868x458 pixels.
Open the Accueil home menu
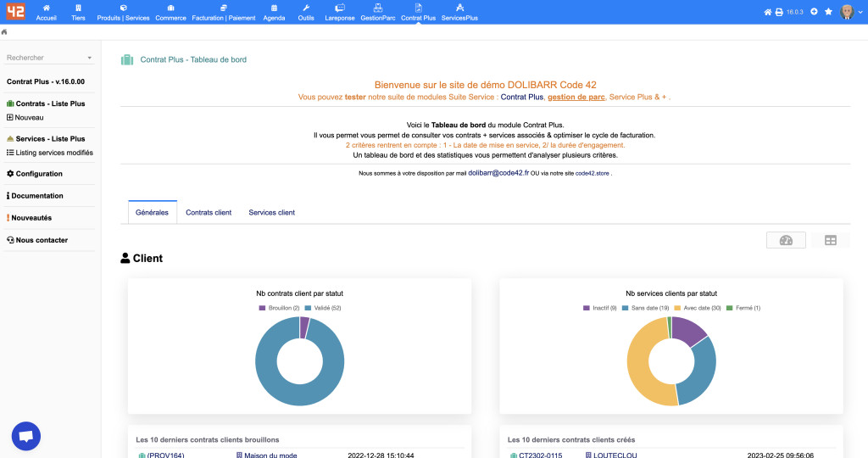46,12
